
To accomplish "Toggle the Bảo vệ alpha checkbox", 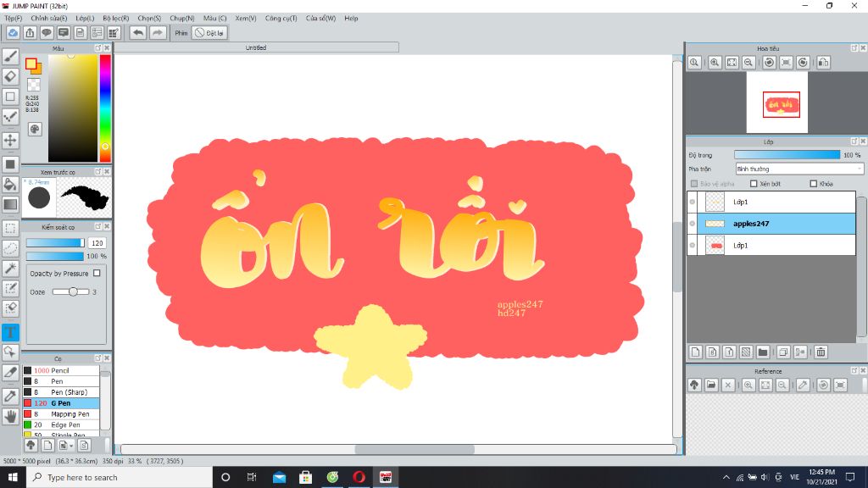I will click(x=694, y=184).
